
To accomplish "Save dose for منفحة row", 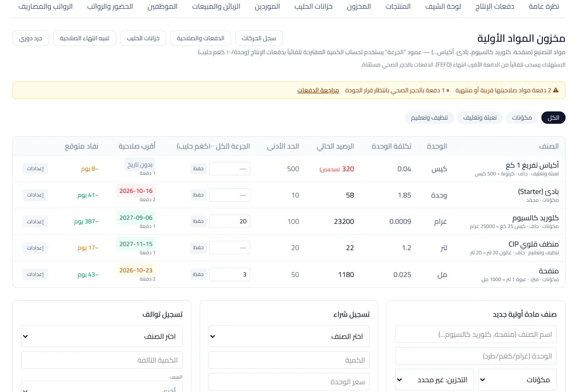I will 198,274.
